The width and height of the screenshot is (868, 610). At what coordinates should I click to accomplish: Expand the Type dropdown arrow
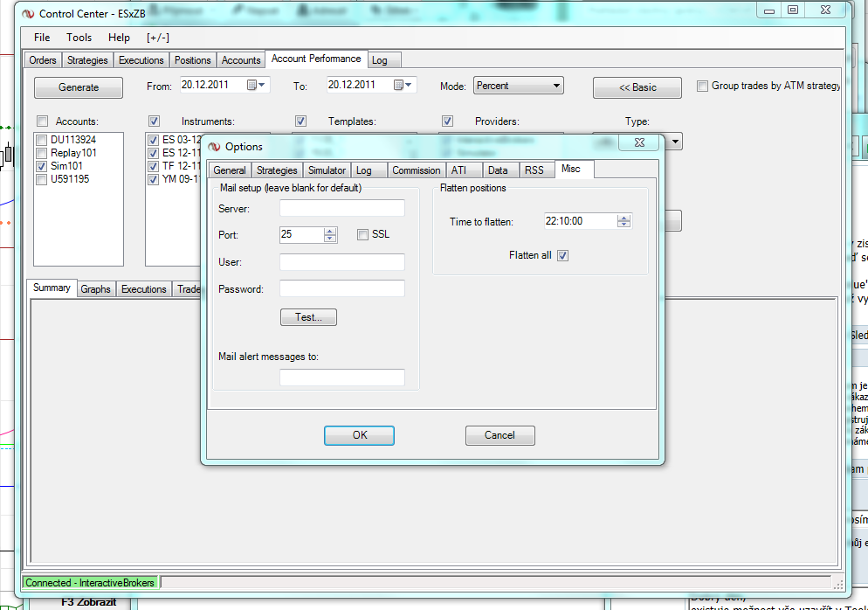click(675, 142)
